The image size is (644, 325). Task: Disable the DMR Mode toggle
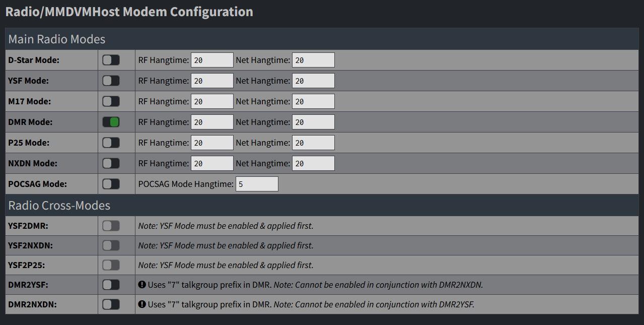click(x=111, y=122)
